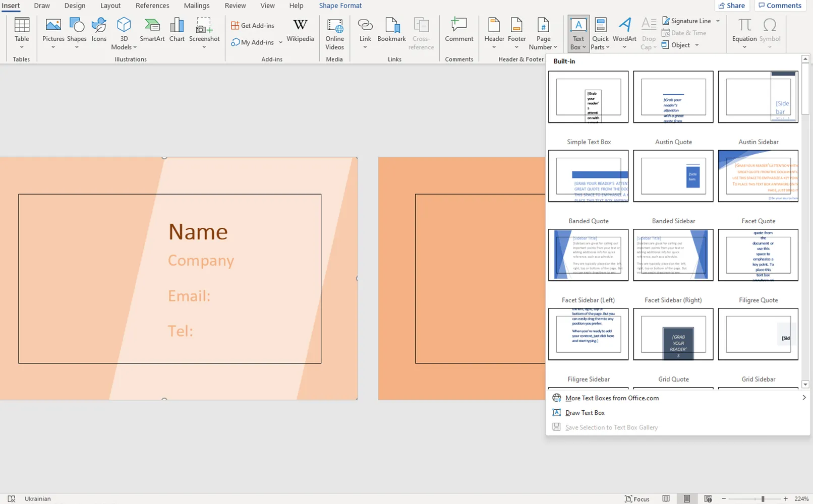Switch to Web Layout view in status bar
The image size is (813, 504).
[x=708, y=498]
